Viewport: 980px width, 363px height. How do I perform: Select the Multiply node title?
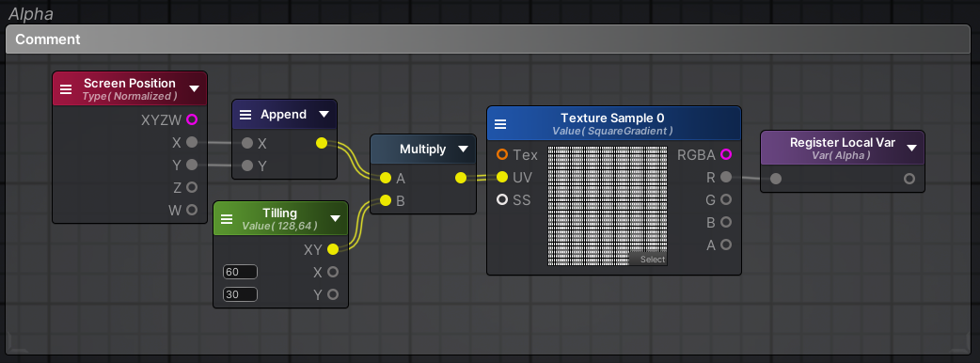pos(422,149)
